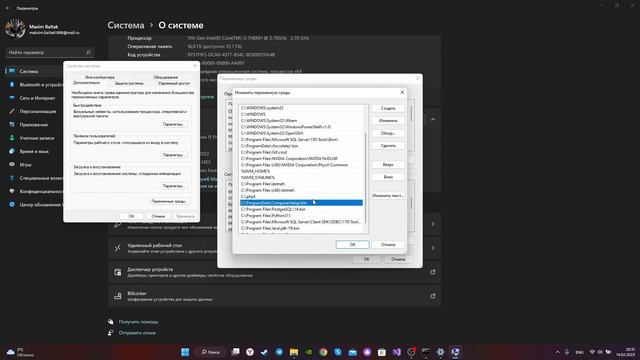The width and height of the screenshot is (640, 360).
Task: Go back with the Settings back arrow
Action: [x=8, y=8]
